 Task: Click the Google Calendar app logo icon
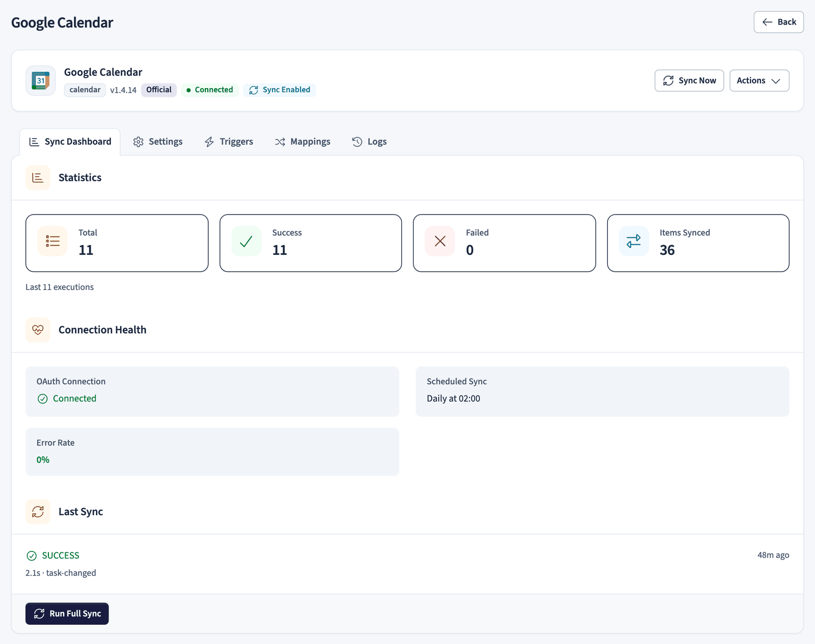[x=41, y=81]
